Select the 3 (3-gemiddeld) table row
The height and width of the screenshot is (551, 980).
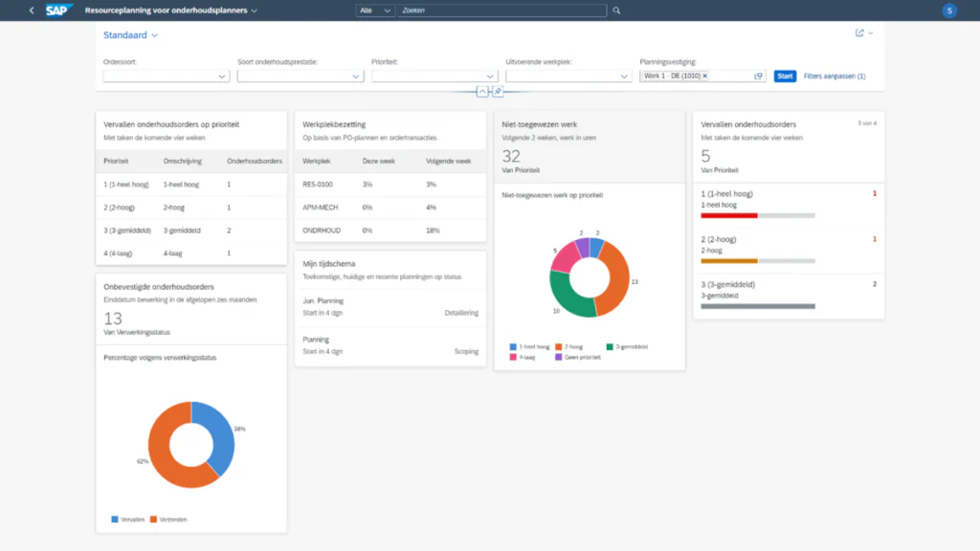(x=191, y=231)
